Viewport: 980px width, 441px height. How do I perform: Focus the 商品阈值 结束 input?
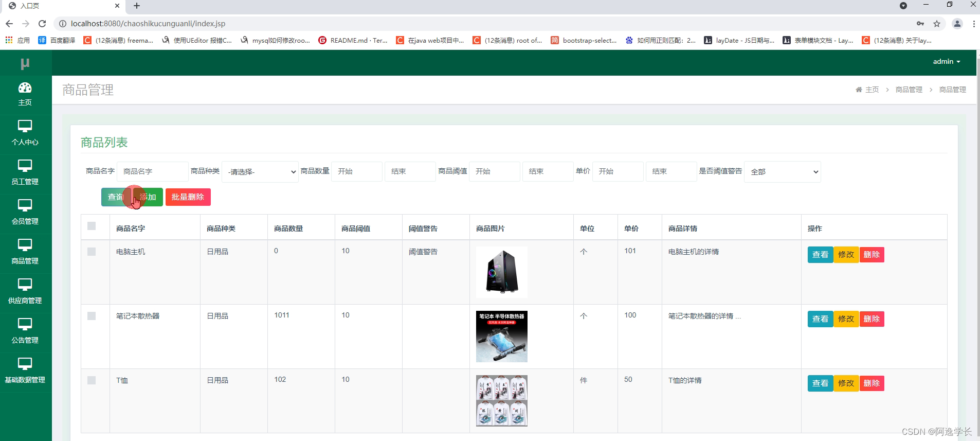pos(548,171)
